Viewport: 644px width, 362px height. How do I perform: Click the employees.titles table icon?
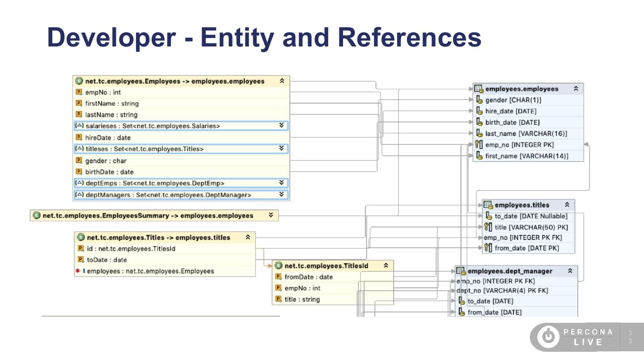click(488, 205)
